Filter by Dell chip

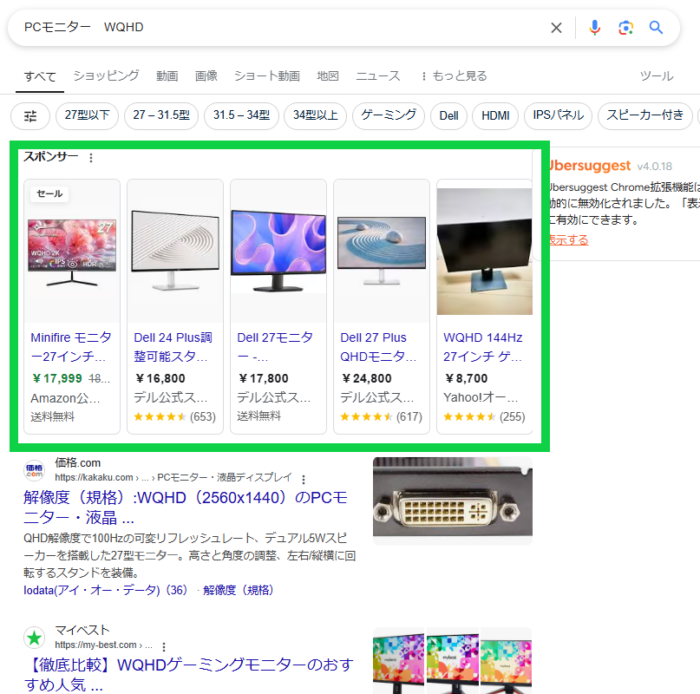pos(449,116)
